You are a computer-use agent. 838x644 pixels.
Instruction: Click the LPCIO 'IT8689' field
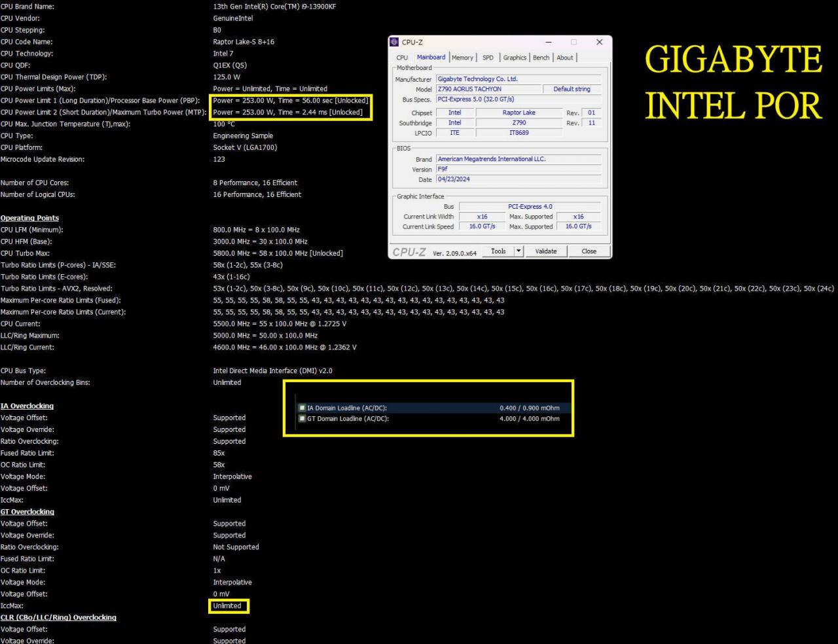(519, 133)
